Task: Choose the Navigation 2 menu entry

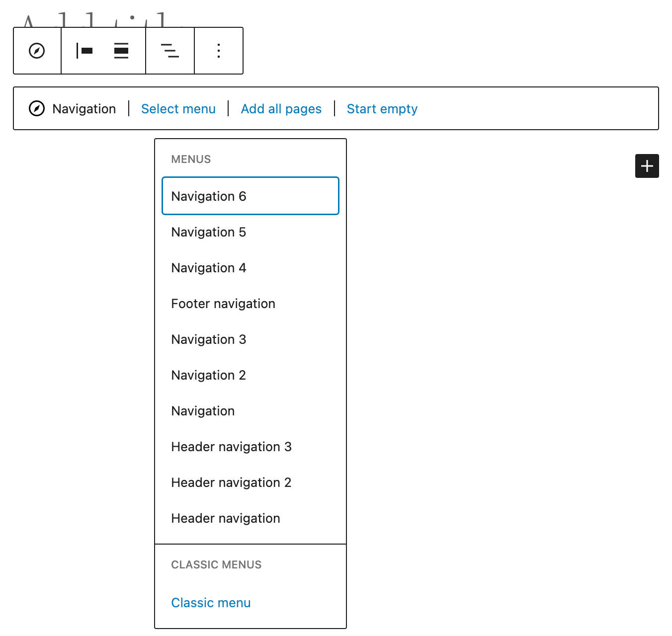Action: [x=209, y=375]
